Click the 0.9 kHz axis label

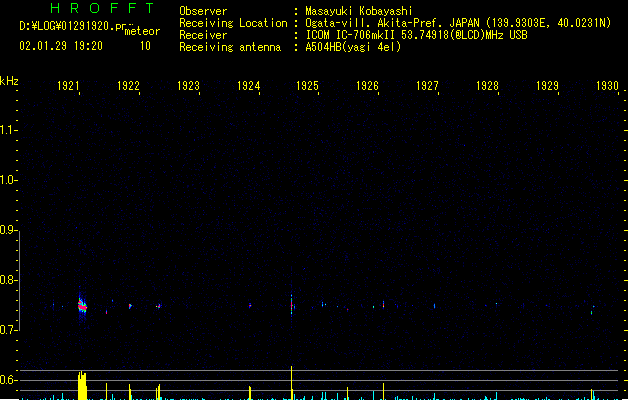coord(8,230)
